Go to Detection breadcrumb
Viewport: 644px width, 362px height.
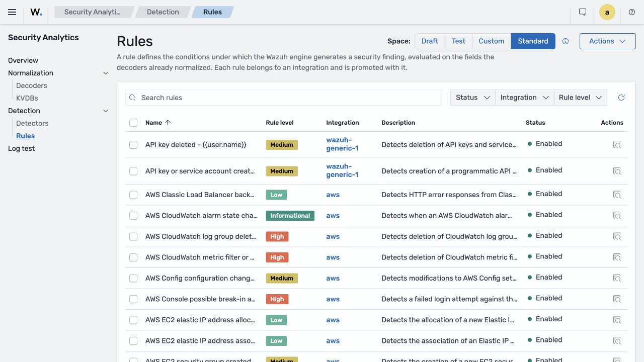163,12
